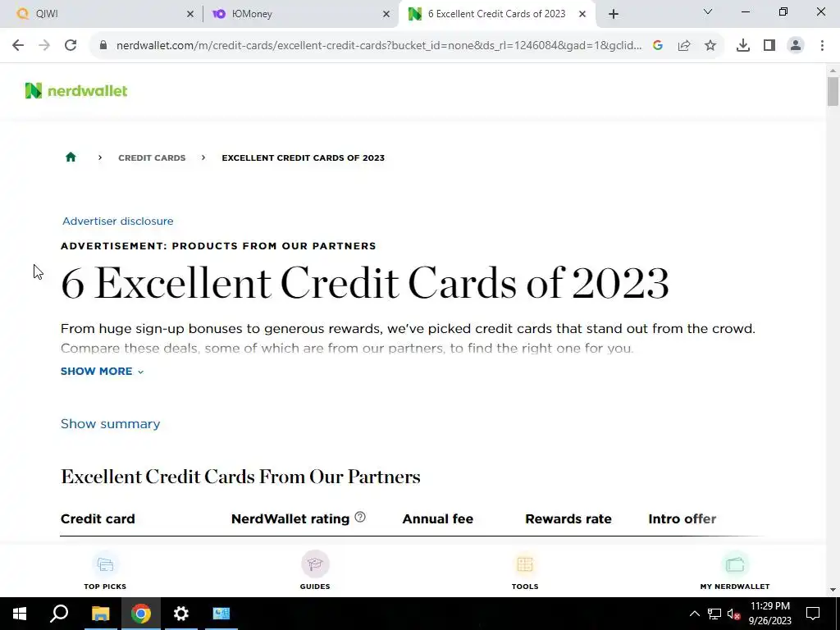840x630 pixels.
Task: Open the My NerdWallet icon
Action: coord(735,564)
